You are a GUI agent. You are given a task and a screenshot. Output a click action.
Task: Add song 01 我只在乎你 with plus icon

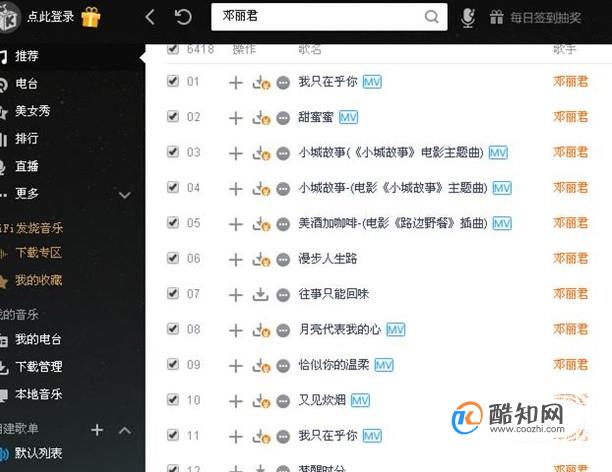[x=235, y=83]
